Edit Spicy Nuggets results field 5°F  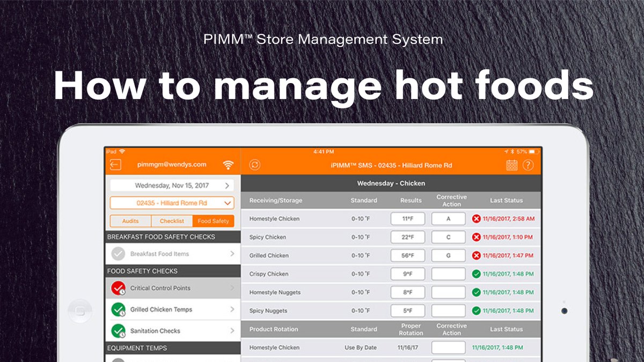408,311
